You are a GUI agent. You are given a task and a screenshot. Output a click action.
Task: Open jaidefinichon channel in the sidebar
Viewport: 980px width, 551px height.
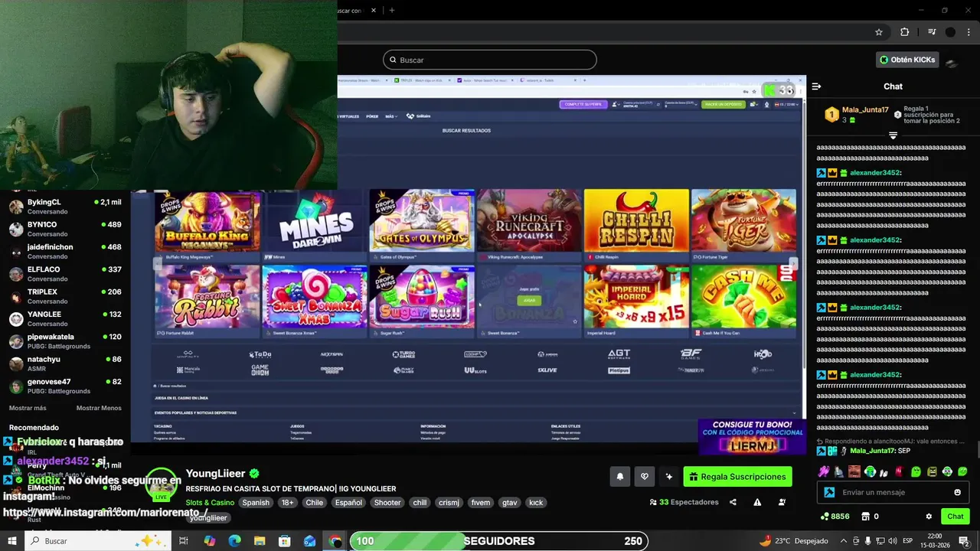coord(65,251)
